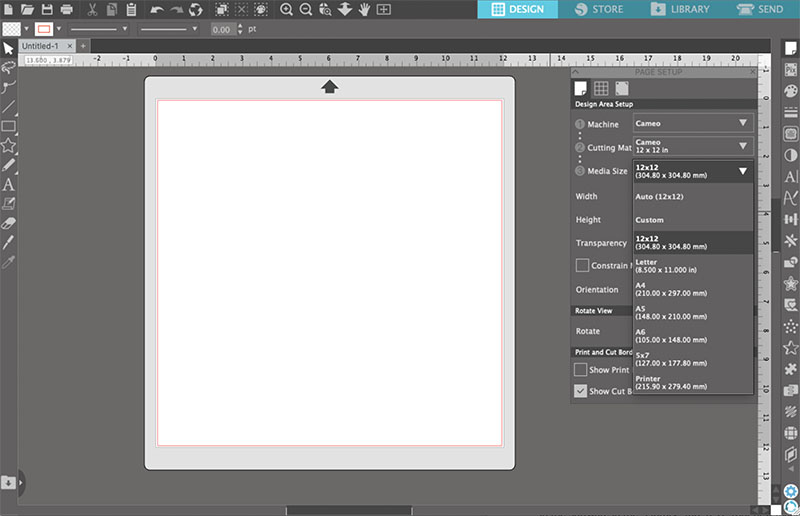This screenshot has width=800, height=516.
Task: Open Fill color palette panel icon
Action: click(790, 91)
